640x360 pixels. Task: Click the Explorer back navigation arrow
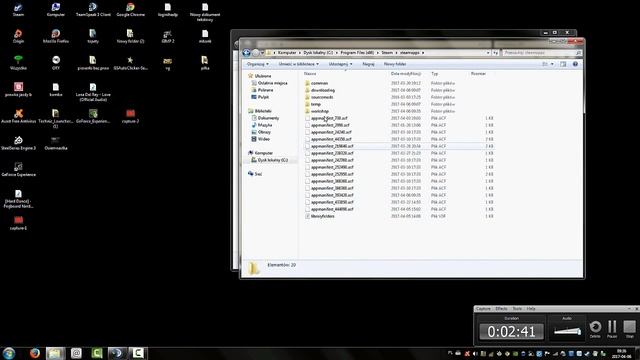coord(247,53)
